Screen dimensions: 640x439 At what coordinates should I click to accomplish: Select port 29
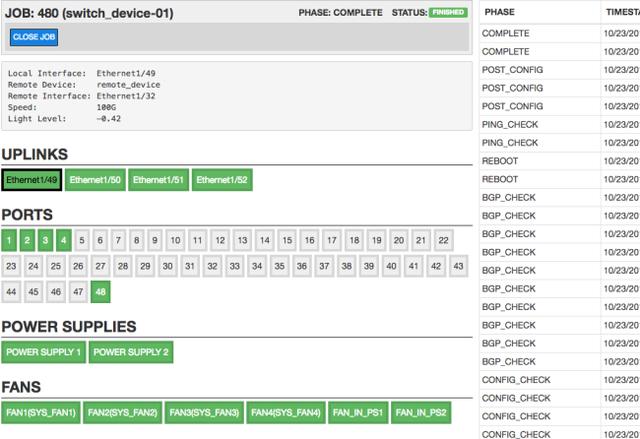tap(145, 266)
